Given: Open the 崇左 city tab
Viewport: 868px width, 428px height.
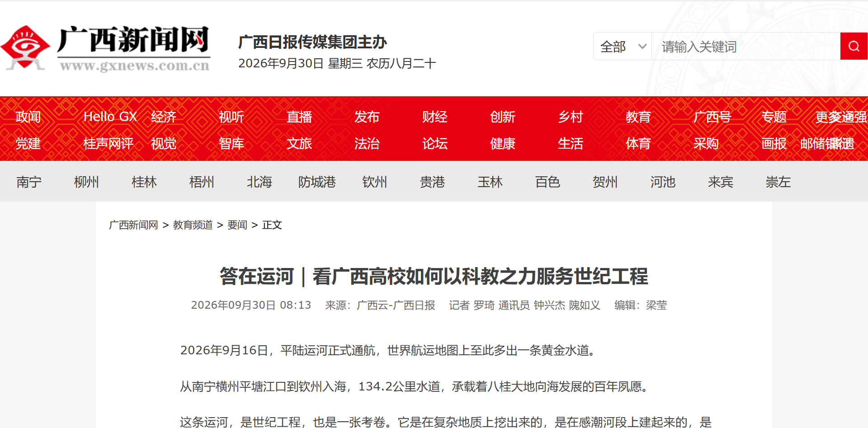Looking at the screenshot, I should [x=778, y=182].
